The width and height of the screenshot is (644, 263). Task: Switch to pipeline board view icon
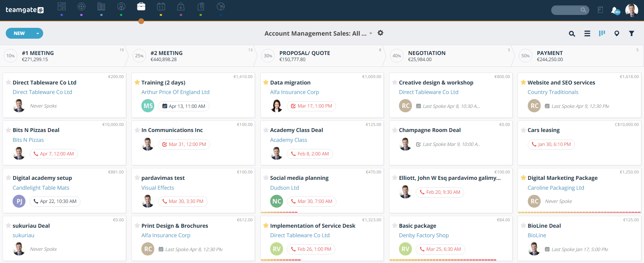(602, 33)
